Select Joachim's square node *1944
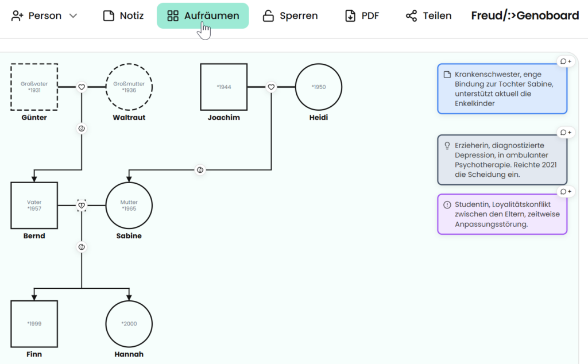 [224, 87]
